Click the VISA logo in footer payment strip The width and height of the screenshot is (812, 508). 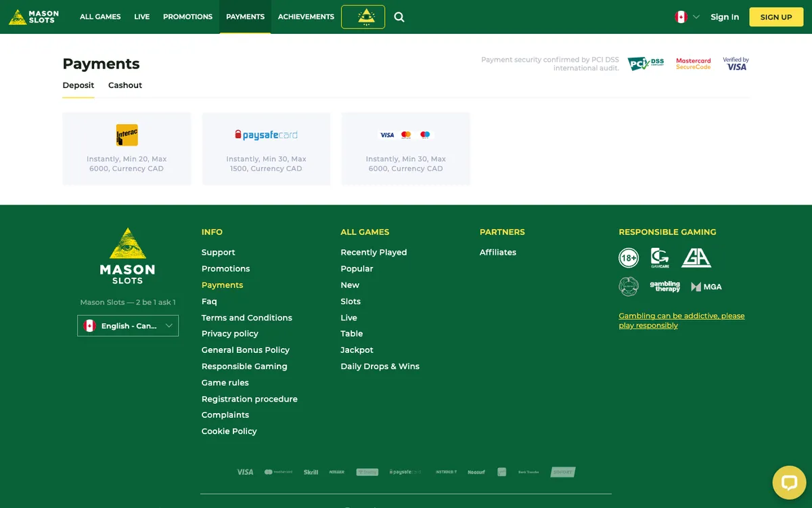pyautogui.click(x=245, y=472)
